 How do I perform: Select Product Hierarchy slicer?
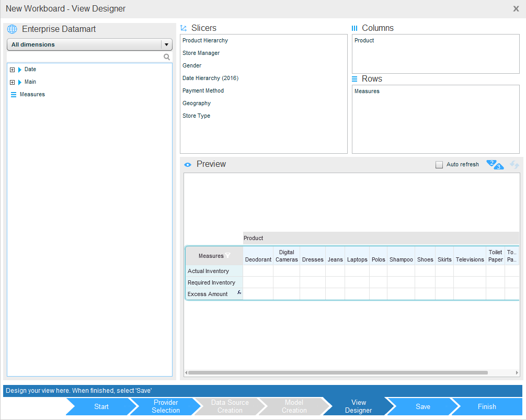[205, 41]
